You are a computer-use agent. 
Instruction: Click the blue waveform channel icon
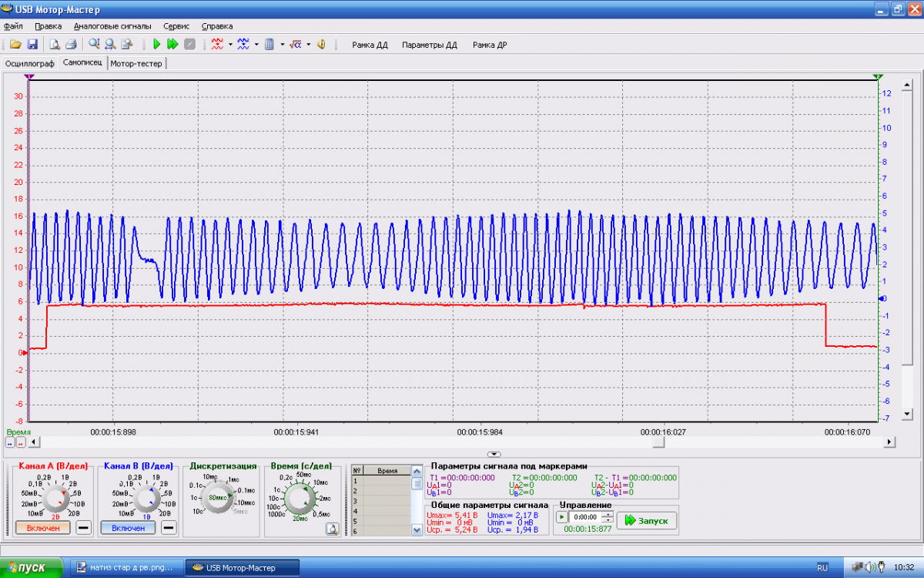244,45
